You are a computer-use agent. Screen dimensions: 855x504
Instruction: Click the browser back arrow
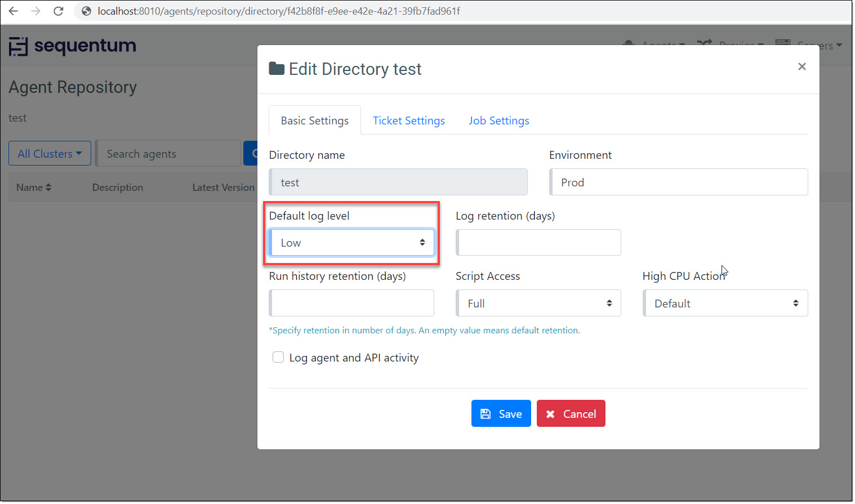14,11
